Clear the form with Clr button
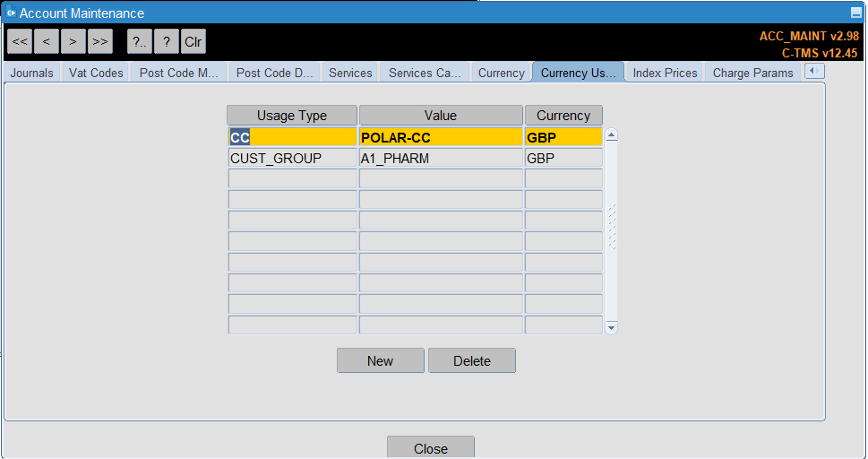The width and height of the screenshot is (868, 459). [193, 41]
